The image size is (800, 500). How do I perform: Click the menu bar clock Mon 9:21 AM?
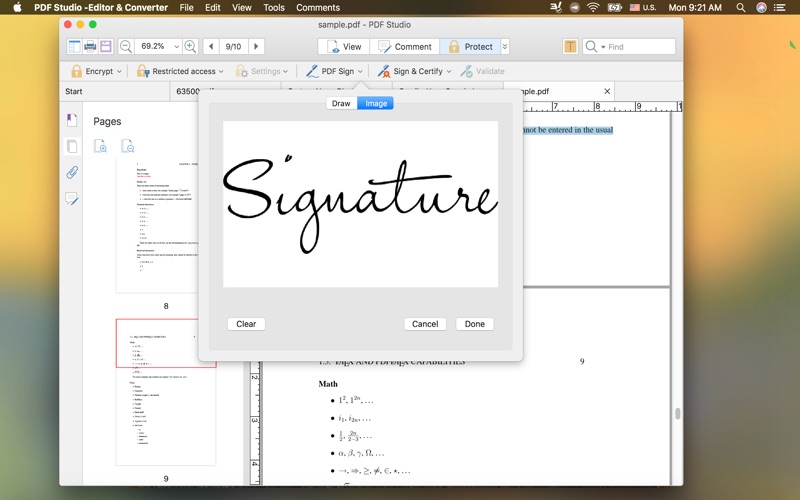(x=695, y=7)
